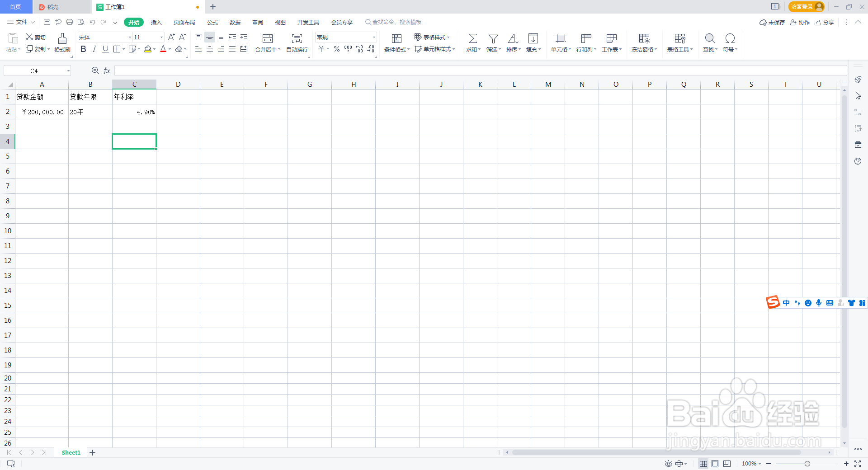The image size is (868, 470).
Task: Click the Freeze Panes (冻结窗格) icon
Action: (x=644, y=38)
